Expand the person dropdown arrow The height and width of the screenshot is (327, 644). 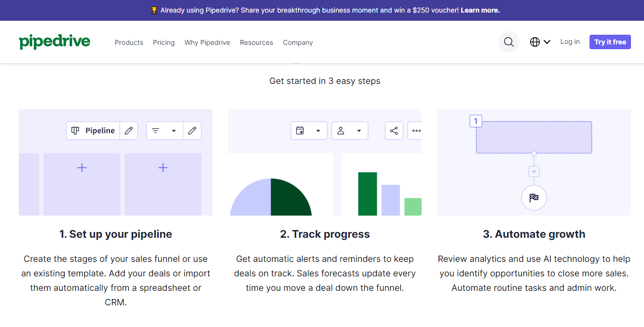[359, 131]
